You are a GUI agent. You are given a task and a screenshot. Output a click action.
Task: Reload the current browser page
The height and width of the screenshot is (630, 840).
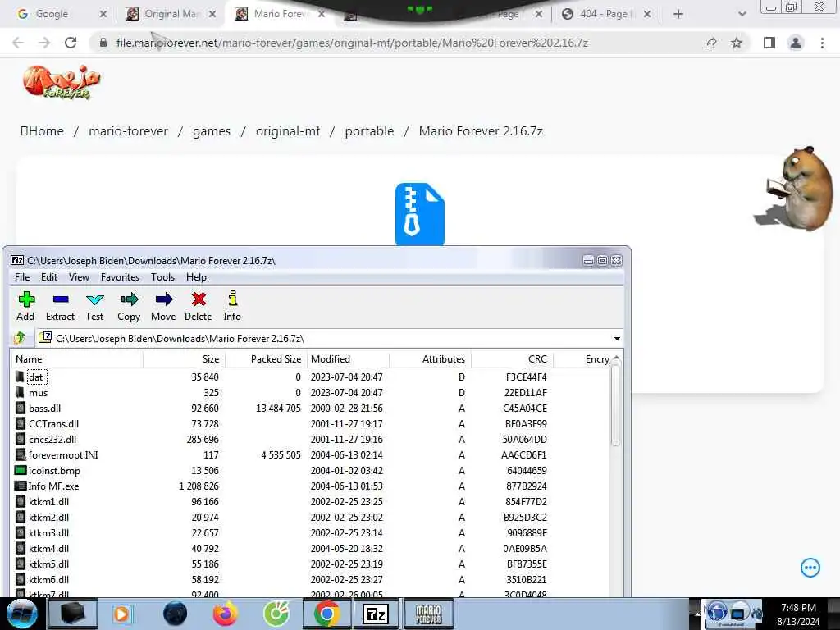(x=71, y=43)
